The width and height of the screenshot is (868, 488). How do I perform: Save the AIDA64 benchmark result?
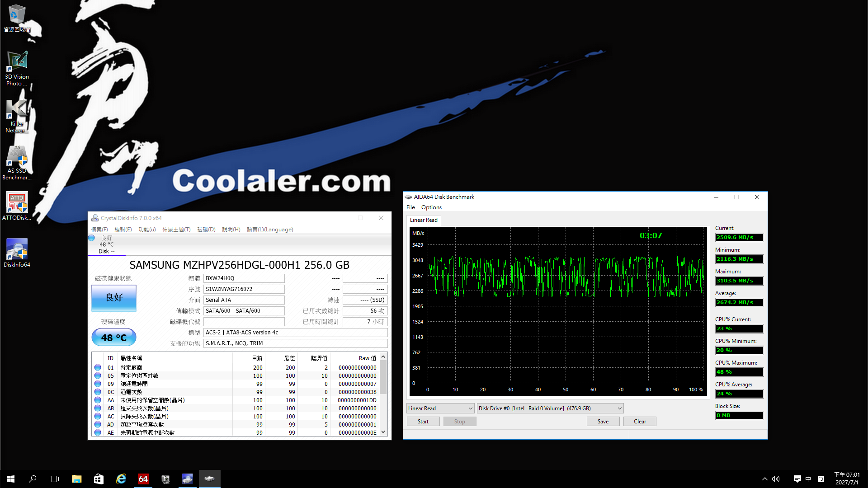click(x=603, y=422)
